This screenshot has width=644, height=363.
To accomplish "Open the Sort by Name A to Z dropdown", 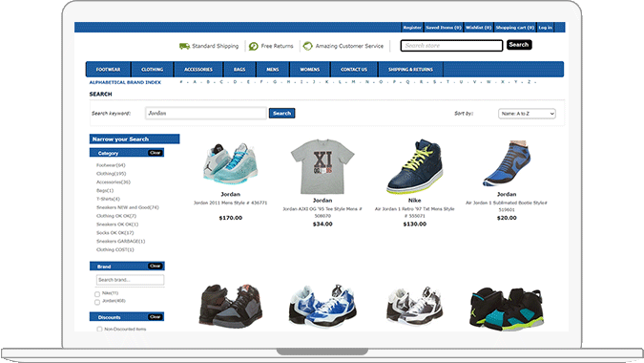I will tap(527, 114).
